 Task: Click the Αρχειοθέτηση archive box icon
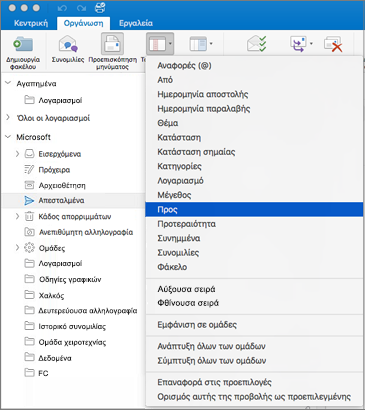coord(29,185)
